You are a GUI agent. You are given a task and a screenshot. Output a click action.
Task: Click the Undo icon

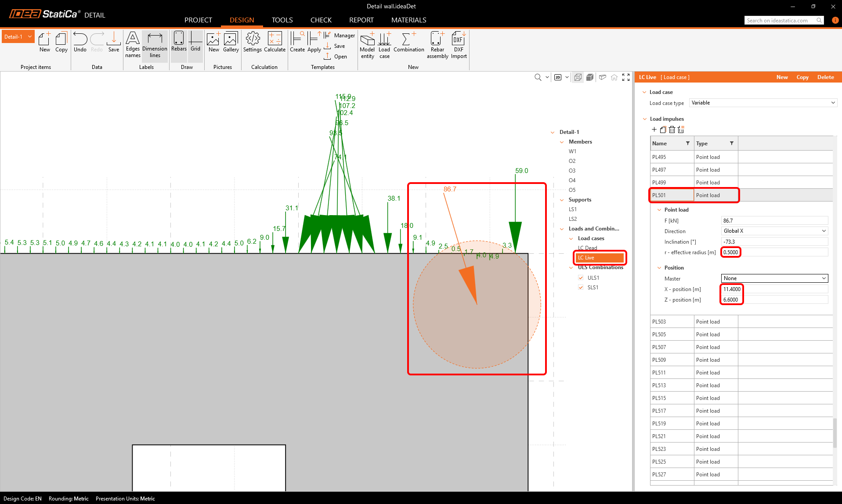click(x=80, y=42)
